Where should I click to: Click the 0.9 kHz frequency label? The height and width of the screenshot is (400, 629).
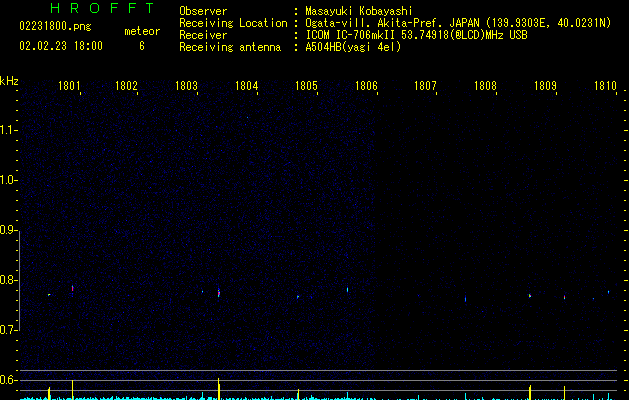click(x=8, y=230)
